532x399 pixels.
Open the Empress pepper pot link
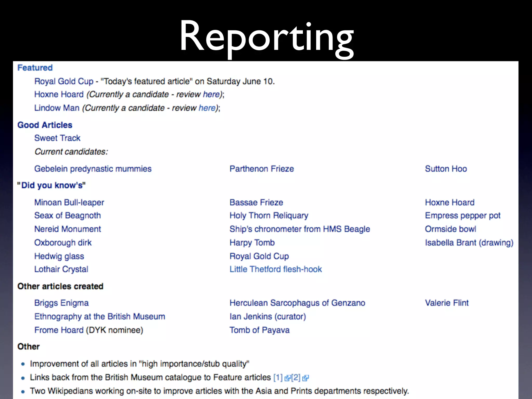[463, 216]
